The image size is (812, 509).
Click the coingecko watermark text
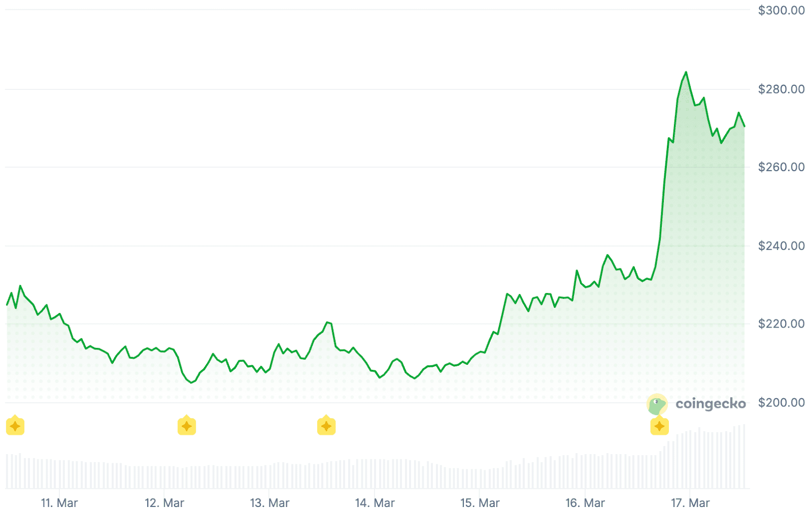pos(710,404)
